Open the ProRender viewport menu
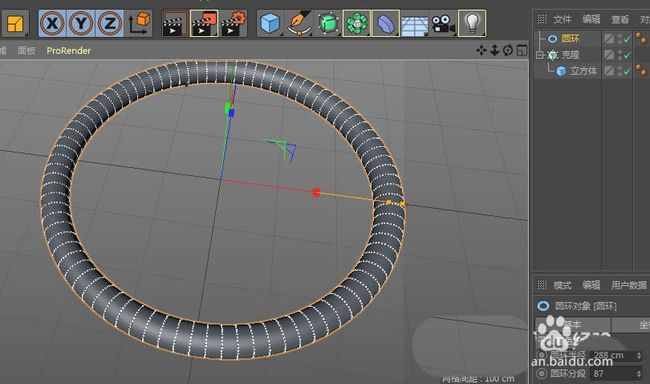 68,51
